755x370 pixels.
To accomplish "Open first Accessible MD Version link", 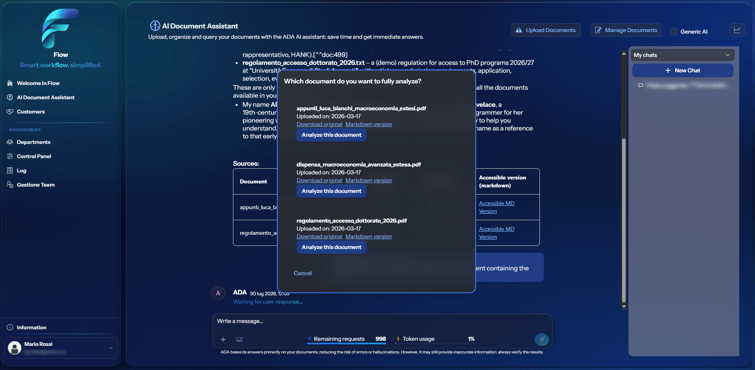I will click(x=496, y=207).
